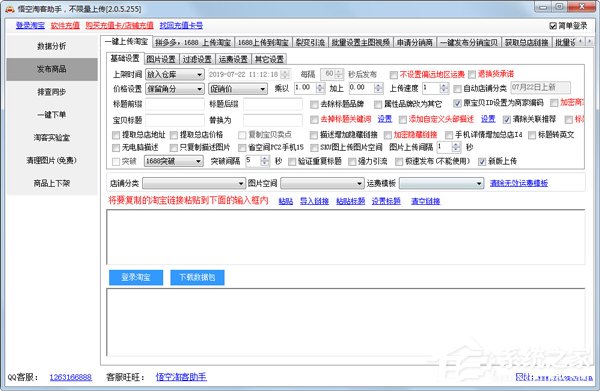Open 淘客实验室 in the sidebar
This screenshot has width=600, height=391.
(52, 138)
